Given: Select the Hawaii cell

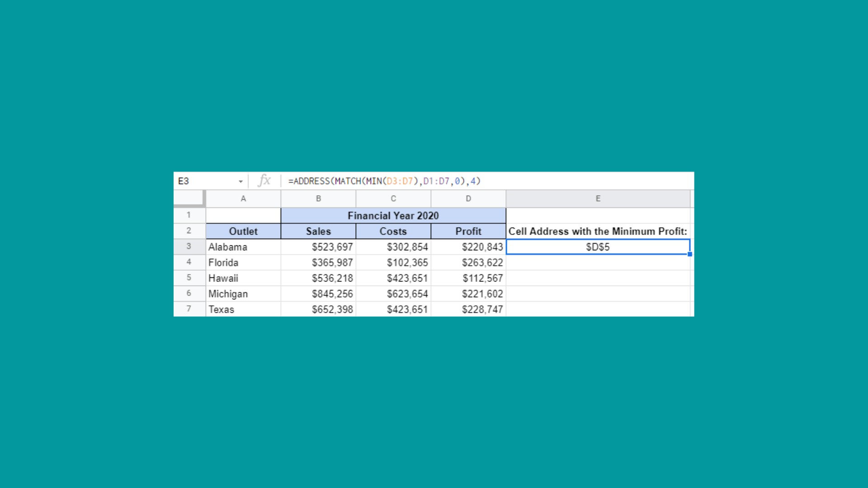Looking at the screenshot, I should (x=243, y=278).
